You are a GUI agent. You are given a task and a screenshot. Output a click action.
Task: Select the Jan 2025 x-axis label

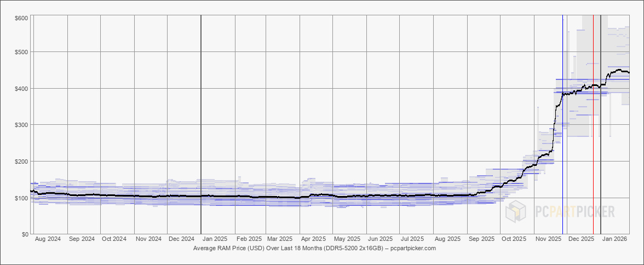pos(215,239)
